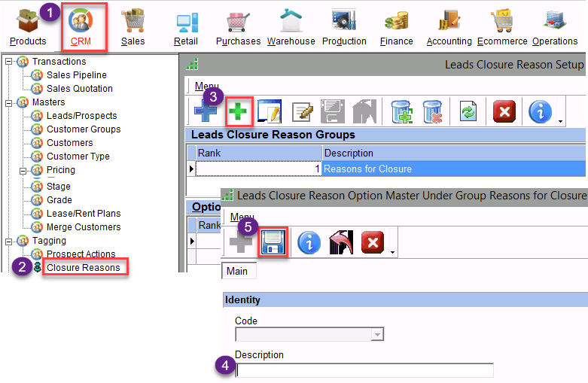
Task: Click the undo arrow icon in option dialog
Action: pos(341,242)
